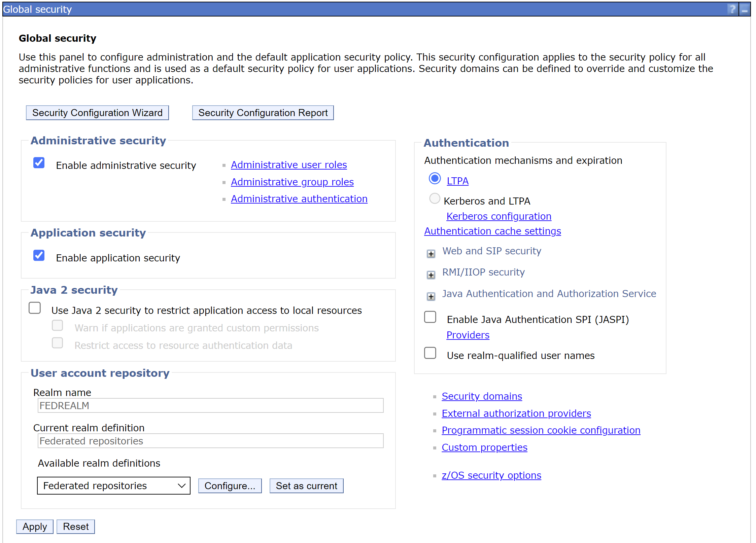The image size is (756, 543).
Task: View External authorization providers
Action: click(x=516, y=413)
